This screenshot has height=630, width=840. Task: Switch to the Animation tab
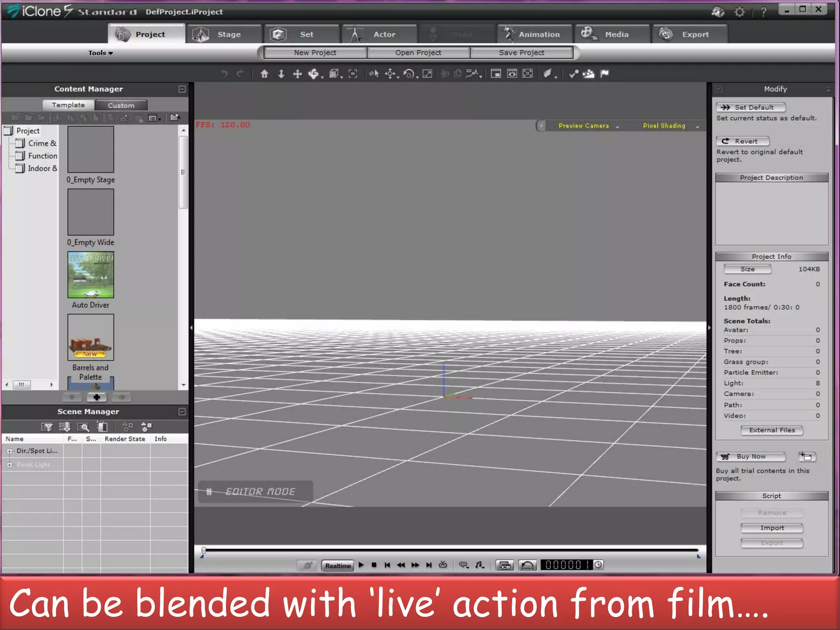(535, 34)
